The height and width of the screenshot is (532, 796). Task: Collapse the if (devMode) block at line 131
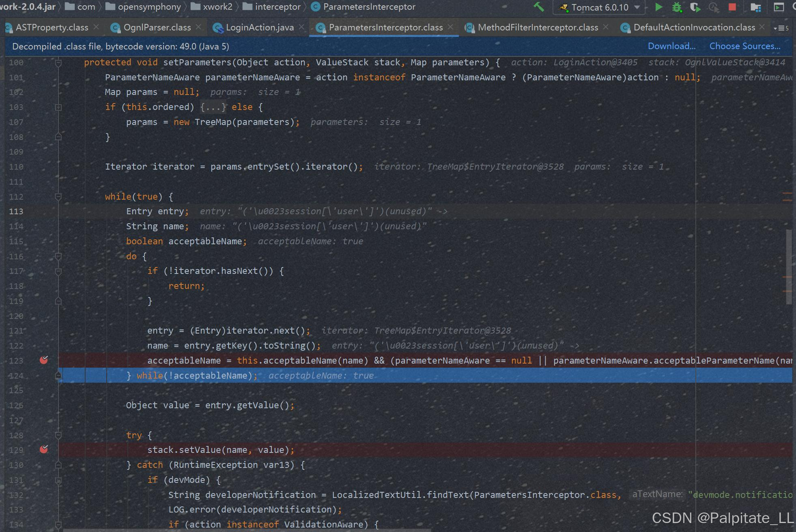58,480
